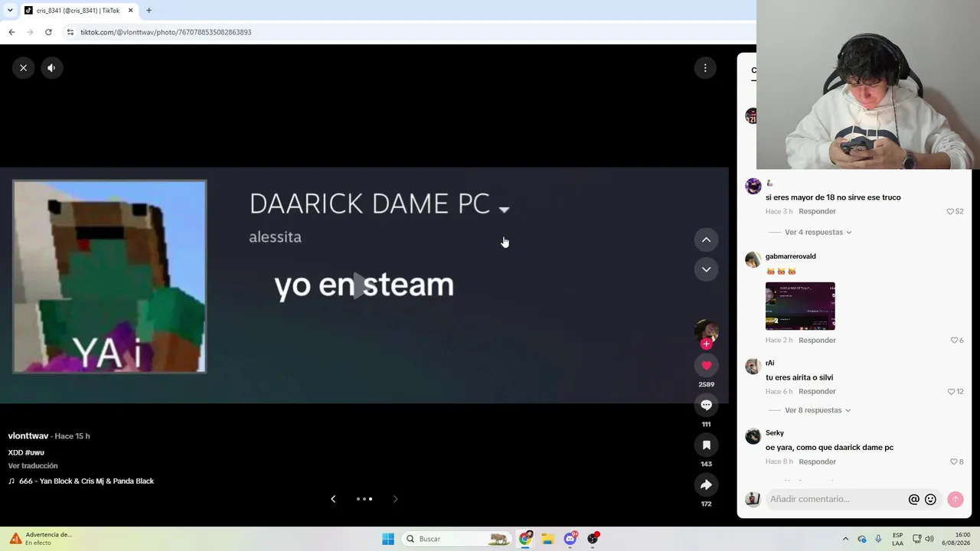Open the taskbar volume control

point(929,539)
